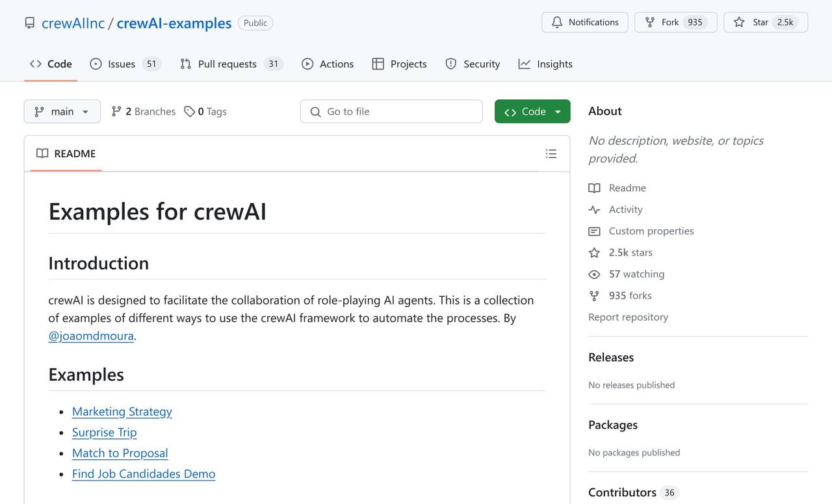The image size is (832, 504).
Task: Open the @joaomdmoura profile link
Action: (x=90, y=336)
